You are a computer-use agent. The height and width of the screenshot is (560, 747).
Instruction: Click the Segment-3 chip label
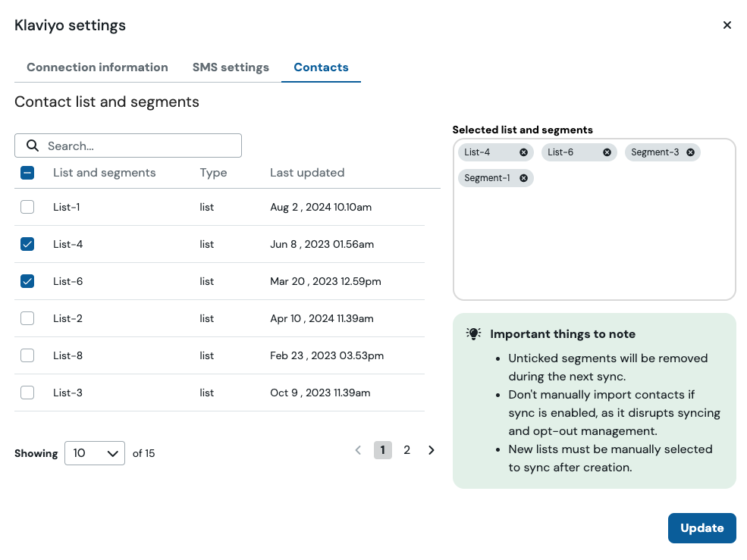click(655, 152)
